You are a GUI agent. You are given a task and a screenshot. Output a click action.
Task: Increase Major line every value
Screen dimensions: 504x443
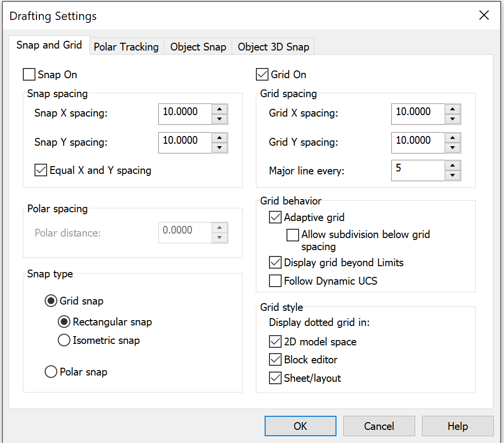453,166
